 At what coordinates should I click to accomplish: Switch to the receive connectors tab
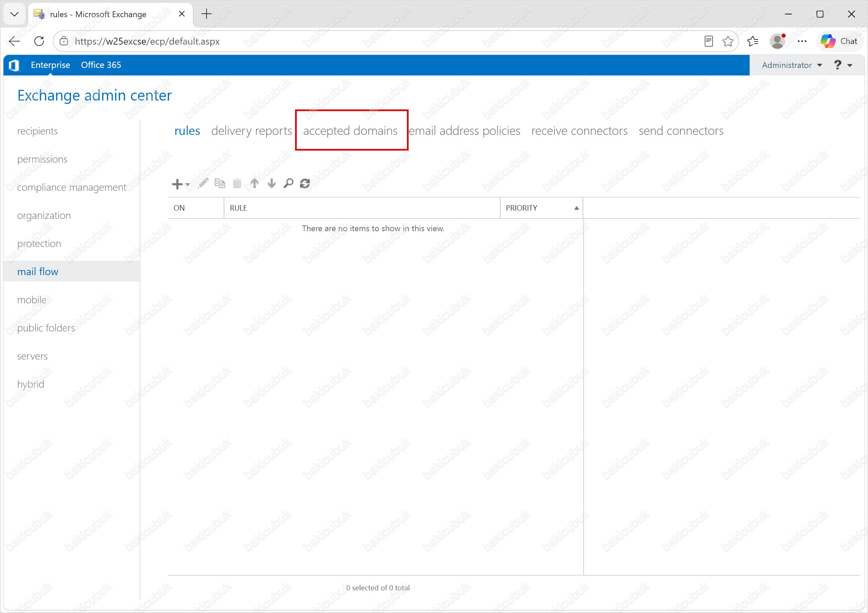click(x=579, y=131)
